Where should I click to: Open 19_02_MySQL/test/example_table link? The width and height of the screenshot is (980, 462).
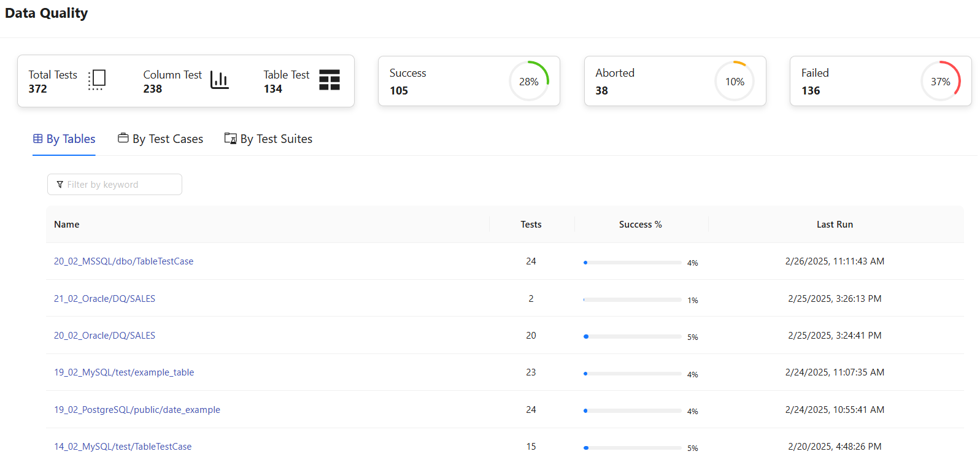(124, 372)
